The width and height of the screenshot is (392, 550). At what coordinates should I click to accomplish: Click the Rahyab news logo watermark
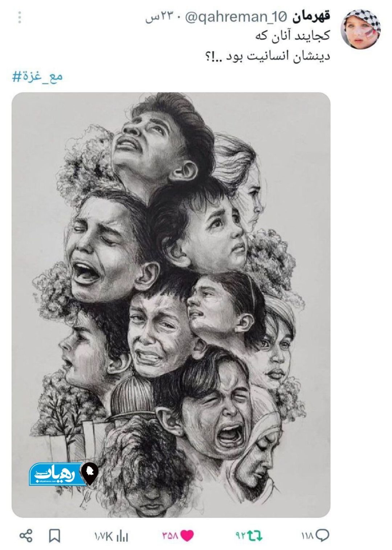(57, 474)
